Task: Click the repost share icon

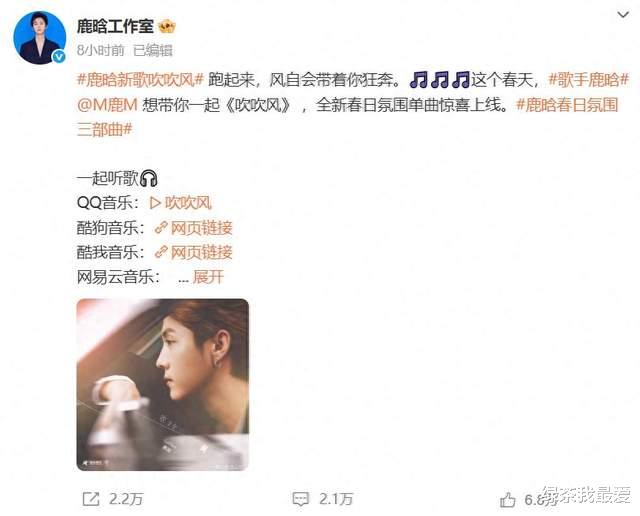Action: [91, 499]
